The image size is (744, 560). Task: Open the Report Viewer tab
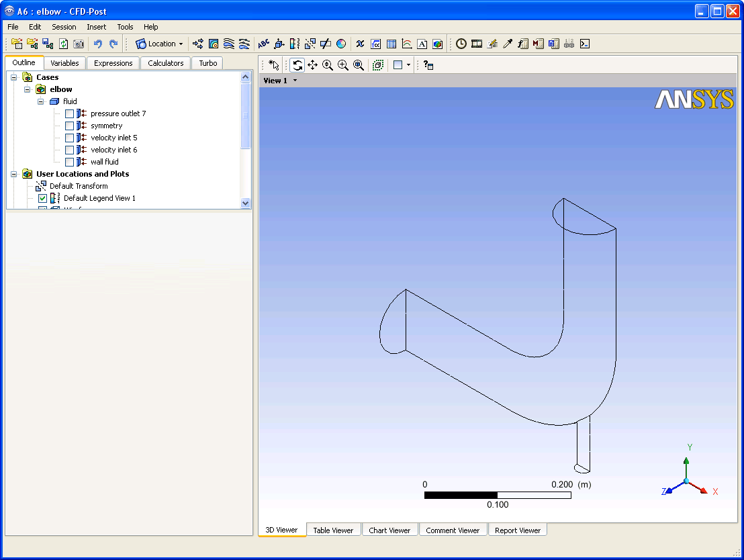tap(518, 530)
